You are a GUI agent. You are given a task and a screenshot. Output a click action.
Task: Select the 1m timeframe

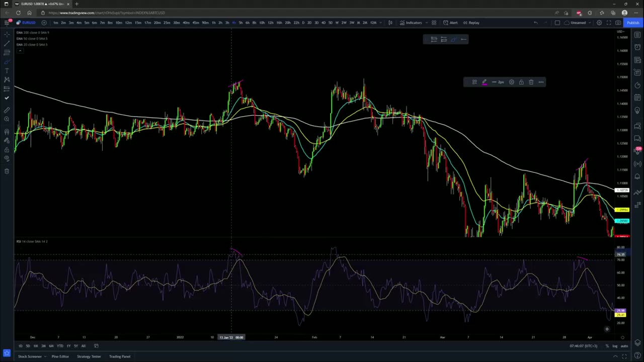click(55, 23)
